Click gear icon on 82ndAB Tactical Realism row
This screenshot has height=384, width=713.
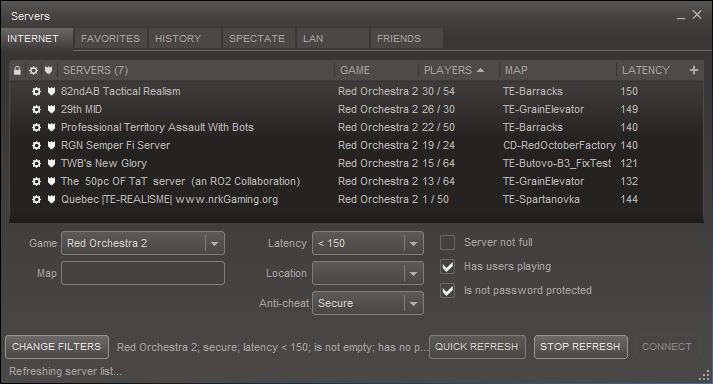tap(36, 91)
